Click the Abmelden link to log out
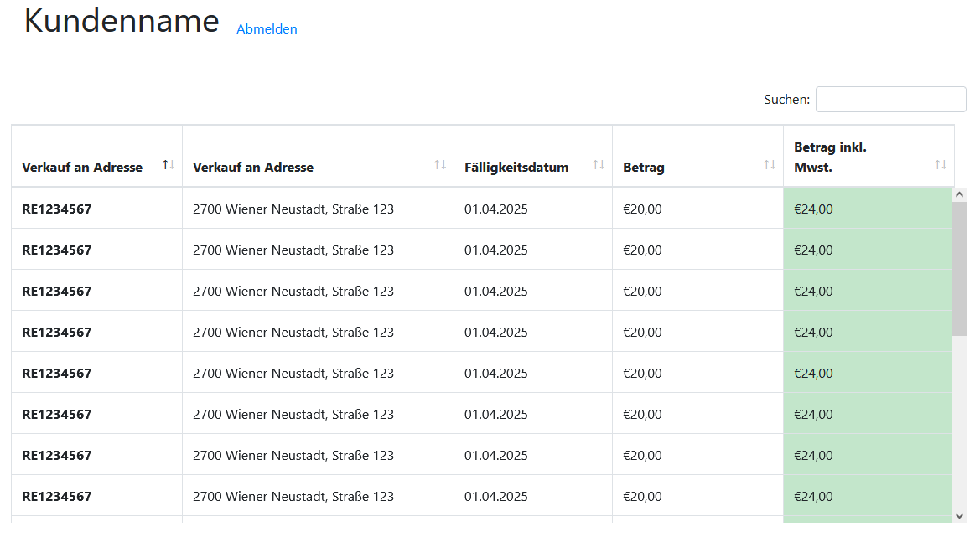 (267, 28)
